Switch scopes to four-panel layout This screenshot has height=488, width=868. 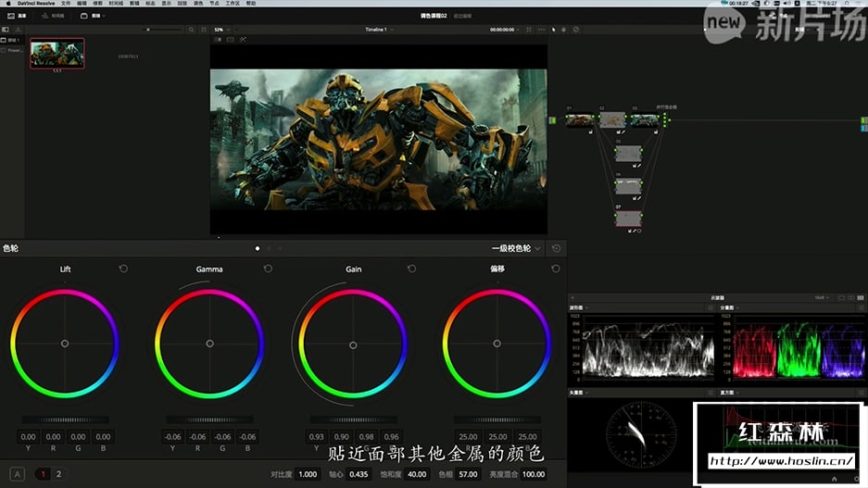(x=861, y=297)
